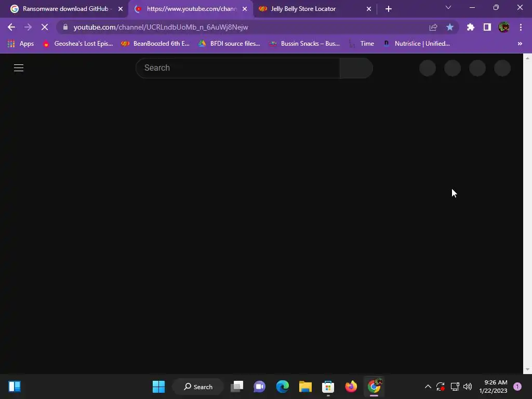Toggle the bookmark star for this page
This screenshot has height=399, width=532.
click(x=450, y=27)
